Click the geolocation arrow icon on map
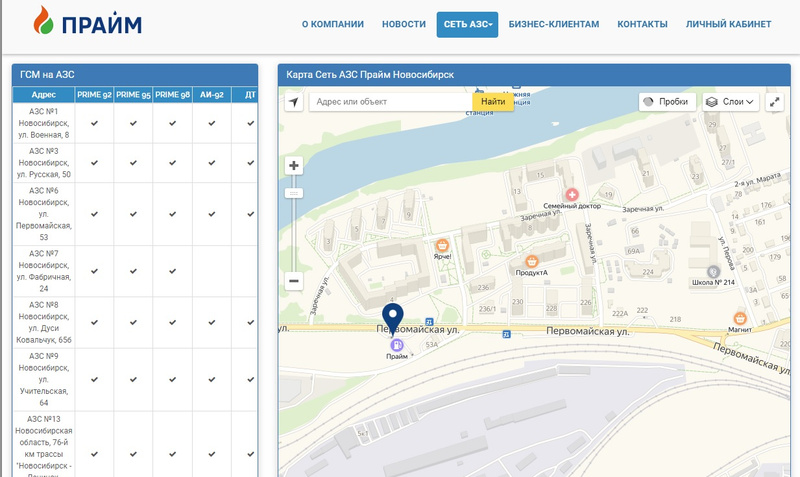Screen dimensions: 800x477 coord(293,102)
